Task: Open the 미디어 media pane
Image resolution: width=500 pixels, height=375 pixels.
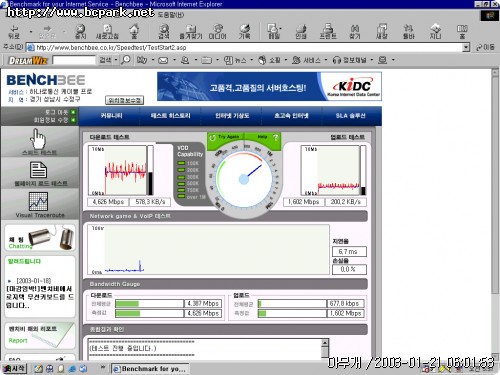Action: [217, 32]
